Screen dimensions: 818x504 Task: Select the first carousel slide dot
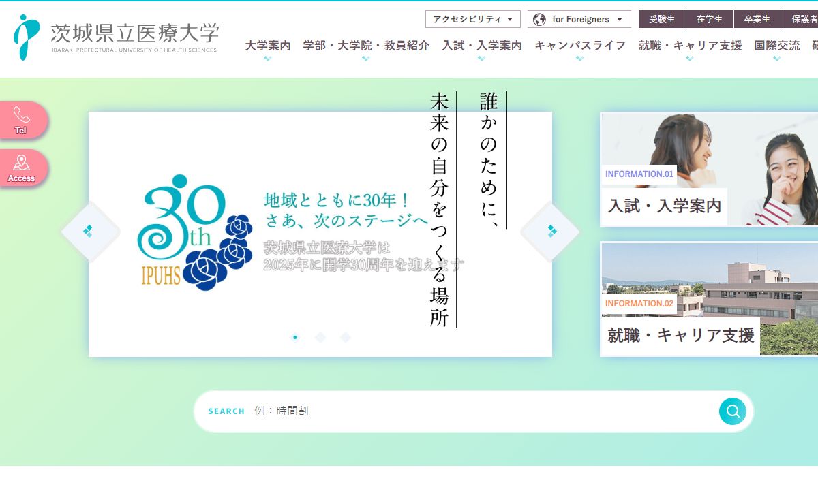tap(295, 337)
